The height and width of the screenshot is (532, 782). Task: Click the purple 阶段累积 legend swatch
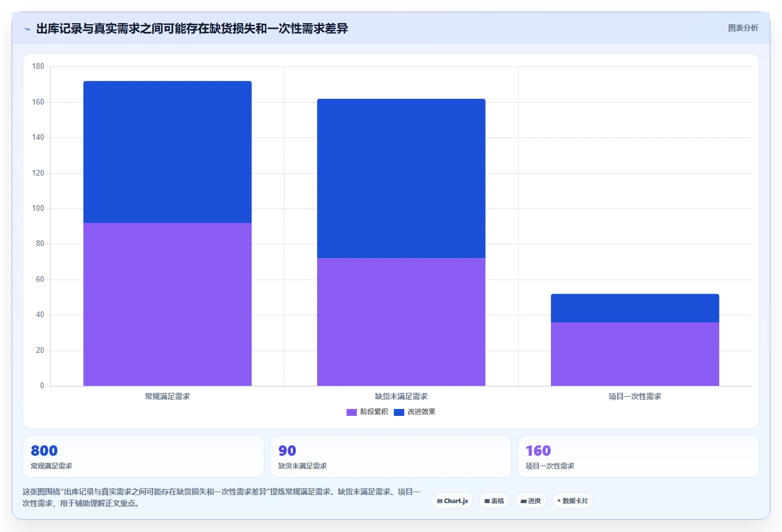click(352, 412)
